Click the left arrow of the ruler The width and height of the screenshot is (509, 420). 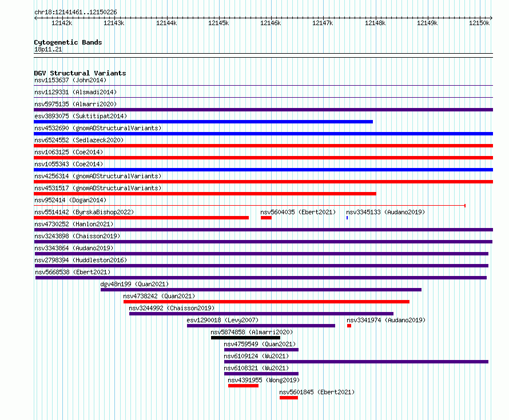click(35, 18)
